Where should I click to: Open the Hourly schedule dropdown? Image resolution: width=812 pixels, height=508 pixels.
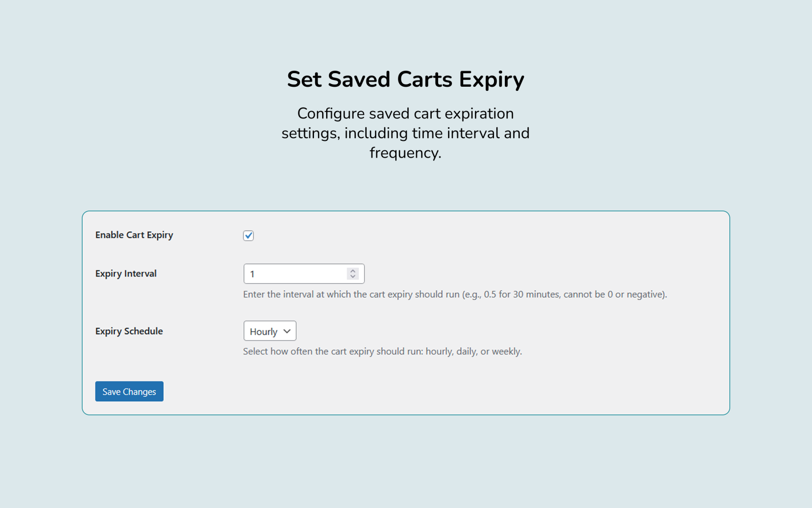coord(270,331)
